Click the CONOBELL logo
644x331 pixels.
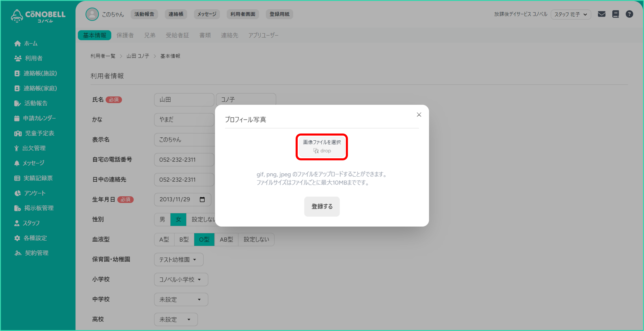(38, 16)
